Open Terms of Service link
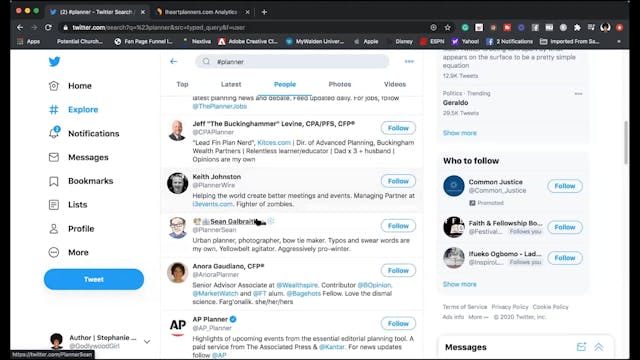This screenshot has height=360, width=640. point(465,307)
